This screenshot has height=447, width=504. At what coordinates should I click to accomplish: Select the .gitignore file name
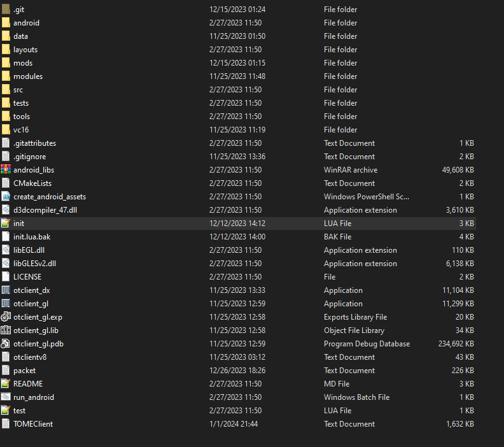[x=29, y=157]
